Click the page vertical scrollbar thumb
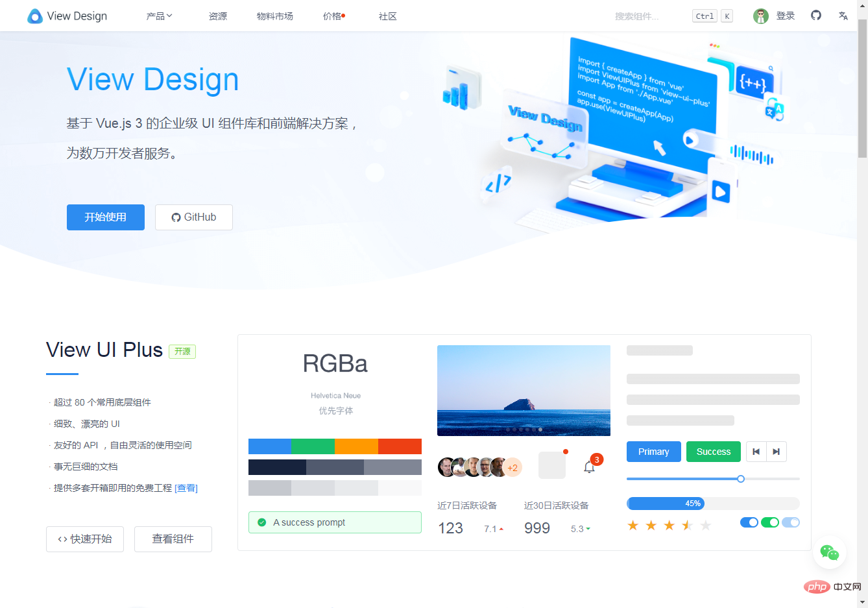The height and width of the screenshot is (608, 868). click(x=862, y=89)
